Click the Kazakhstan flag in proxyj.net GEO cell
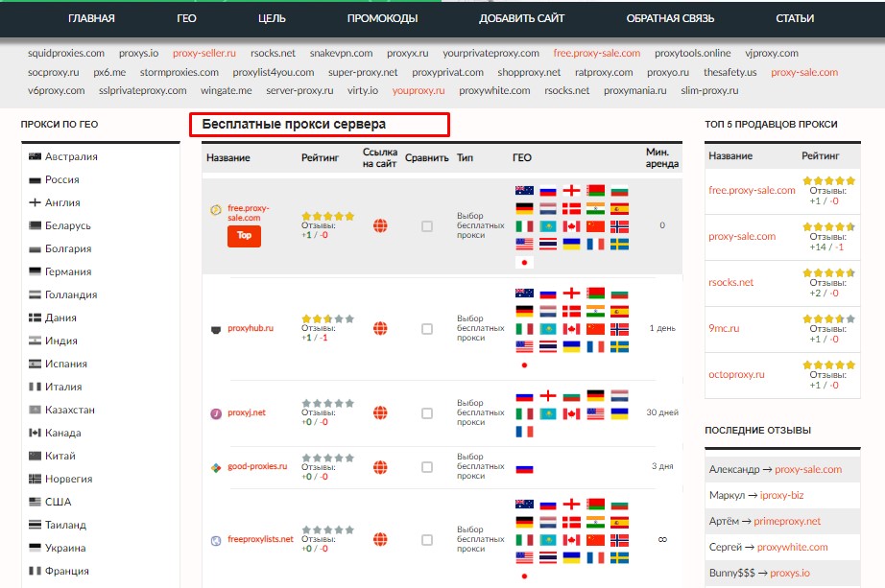The height and width of the screenshot is (588, 885). click(x=548, y=414)
